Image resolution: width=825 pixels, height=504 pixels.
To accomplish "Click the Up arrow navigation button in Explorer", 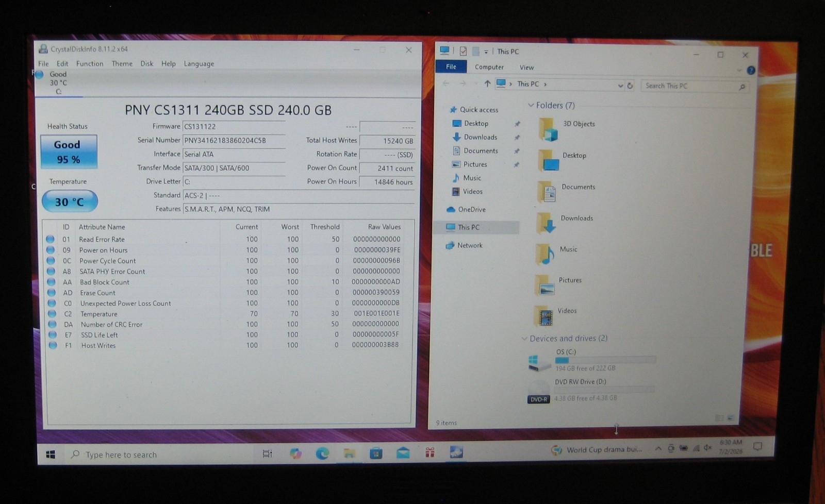I will tap(487, 83).
